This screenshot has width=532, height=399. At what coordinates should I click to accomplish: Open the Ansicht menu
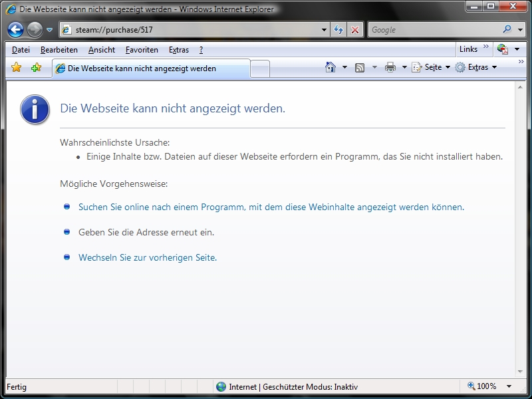(x=102, y=50)
